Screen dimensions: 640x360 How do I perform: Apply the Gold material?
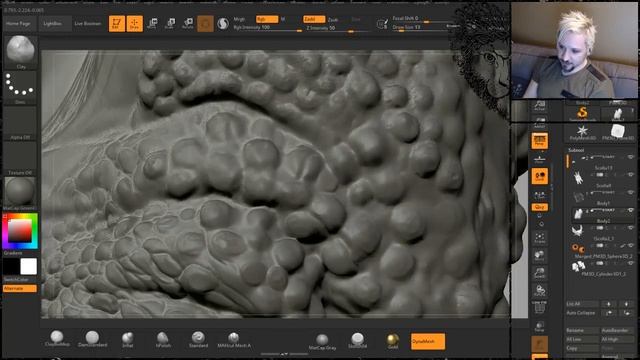point(393,341)
